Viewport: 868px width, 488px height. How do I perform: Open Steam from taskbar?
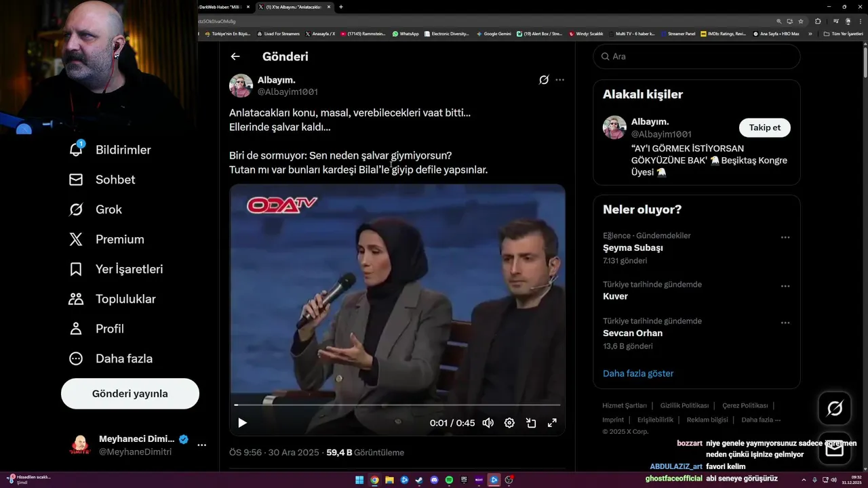tap(420, 480)
